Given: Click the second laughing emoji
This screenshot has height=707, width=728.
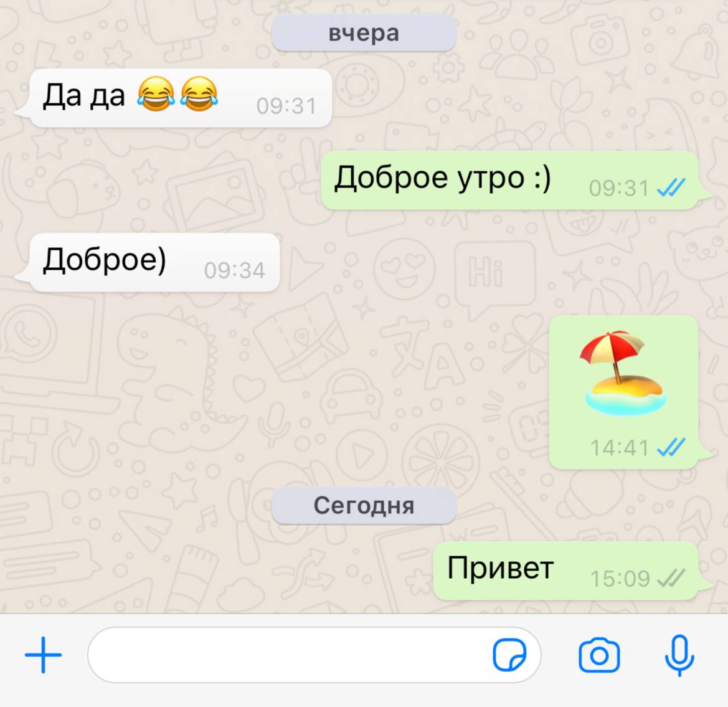Looking at the screenshot, I should tap(199, 94).
